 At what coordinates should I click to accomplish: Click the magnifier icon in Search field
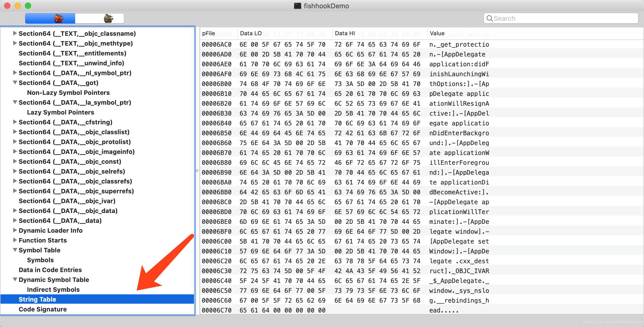point(489,18)
